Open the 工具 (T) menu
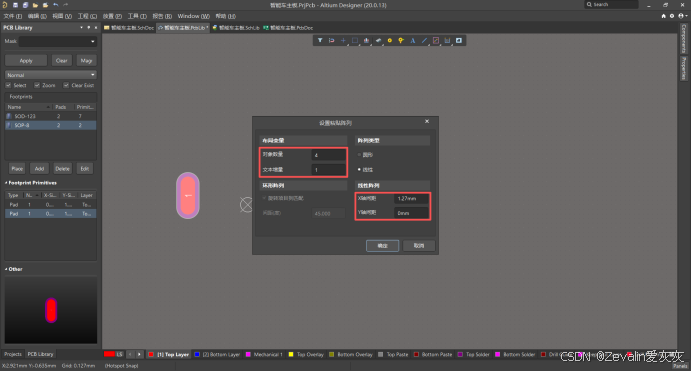The width and height of the screenshot is (692, 371). point(137,16)
